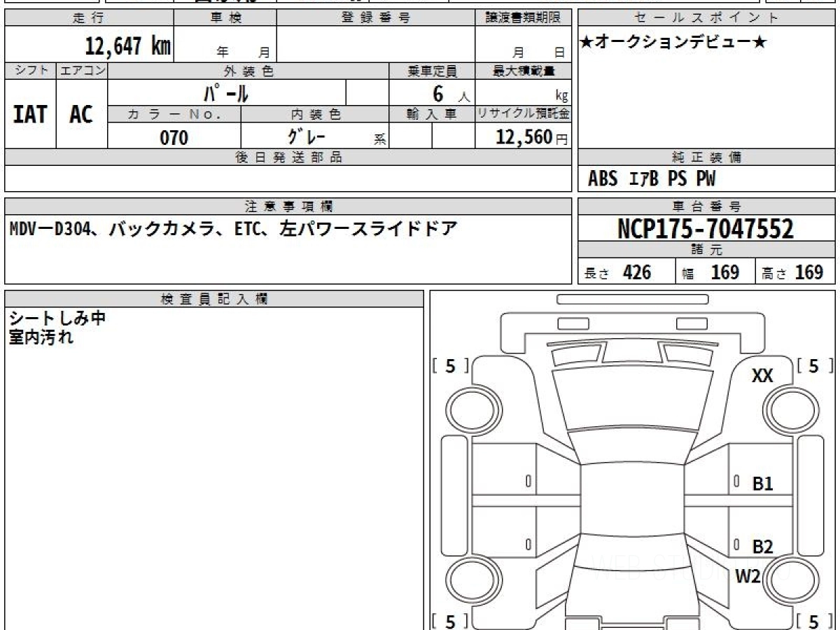Select the W2 mark on the car diagram
The width and height of the screenshot is (840, 630).
coord(748,576)
